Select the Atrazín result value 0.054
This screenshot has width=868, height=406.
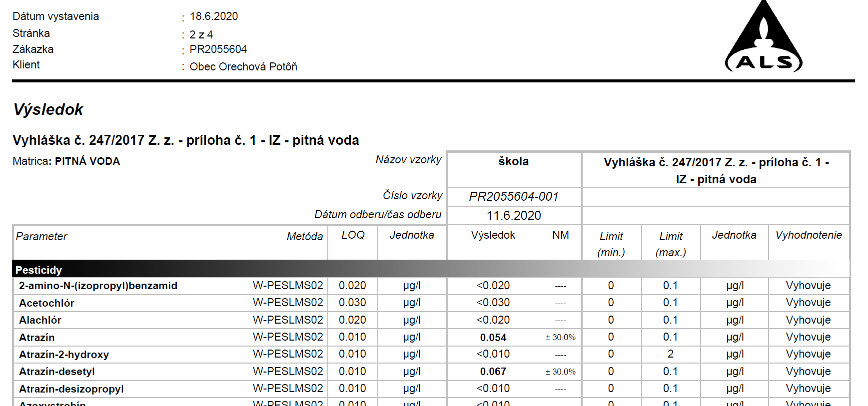coord(493,338)
